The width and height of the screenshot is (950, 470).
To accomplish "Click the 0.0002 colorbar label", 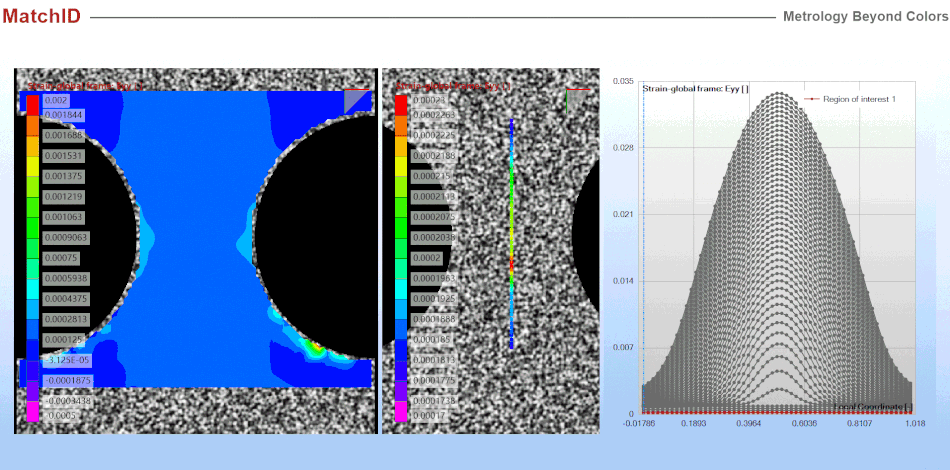I will 427,258.
